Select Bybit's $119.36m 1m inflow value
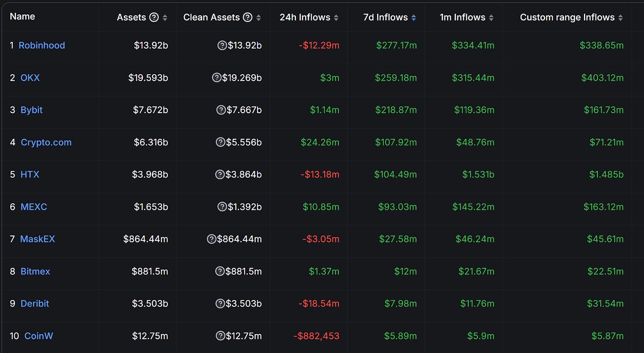This screenshot has height=353, width=644. (474, 110)
